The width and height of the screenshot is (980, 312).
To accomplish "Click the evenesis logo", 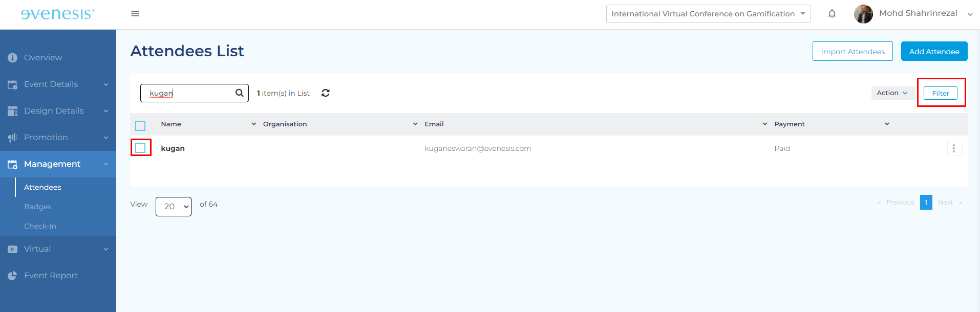I will pyautogui.click(x=57, y=14).
